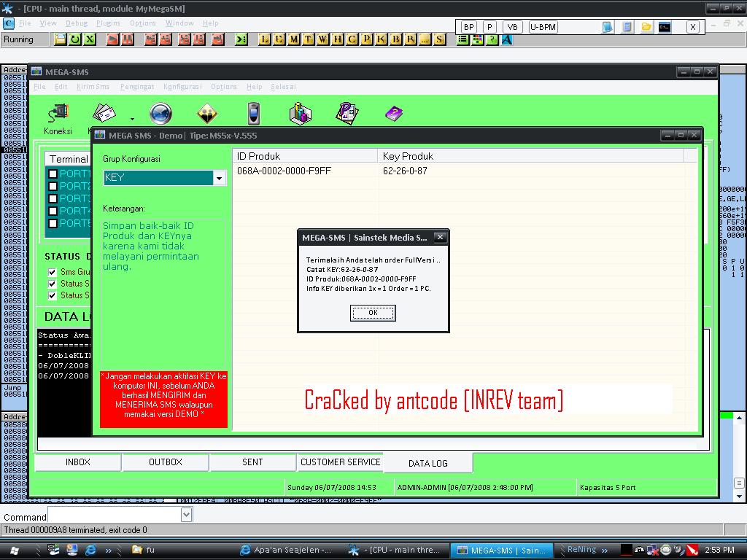Click the U-BPM plugin button
This screenshot has width=747, height=560.
(x=543, y=27)
